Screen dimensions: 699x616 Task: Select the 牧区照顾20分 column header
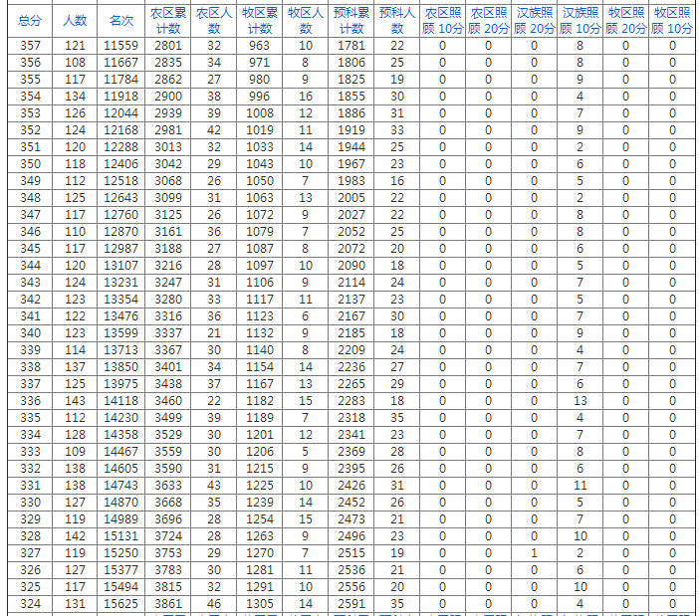pos(626,20)
